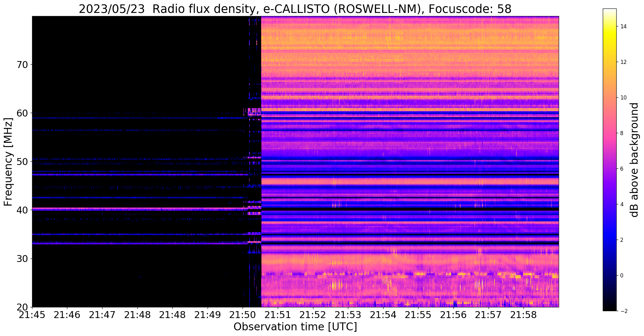Click the 21:49 time tick label

click(207, 315)
